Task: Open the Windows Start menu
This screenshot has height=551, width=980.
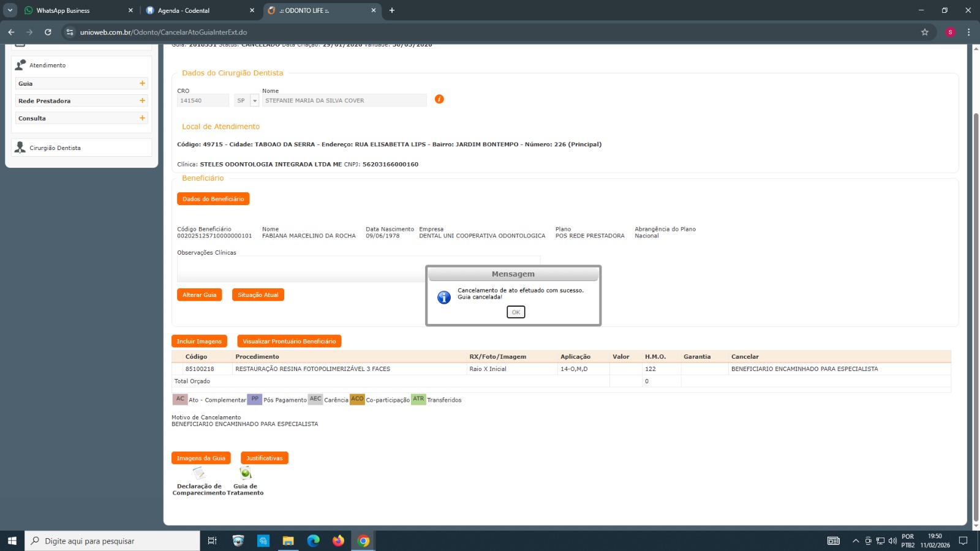Action: tap(12, 541)
